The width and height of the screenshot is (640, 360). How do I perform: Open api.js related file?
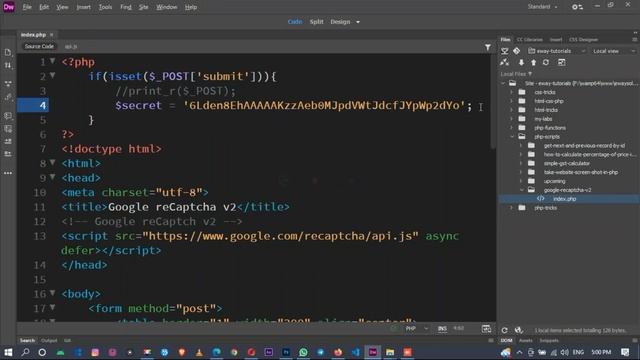tap(71, 47)
